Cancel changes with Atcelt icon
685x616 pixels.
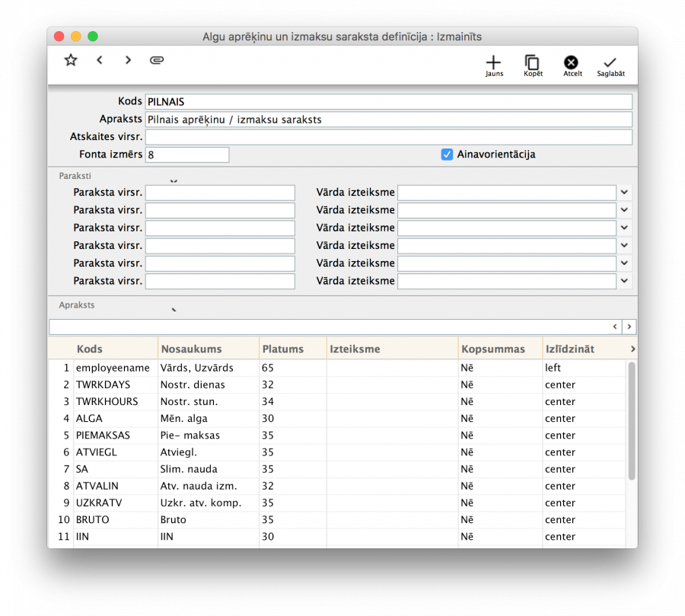tap(572, 65)
